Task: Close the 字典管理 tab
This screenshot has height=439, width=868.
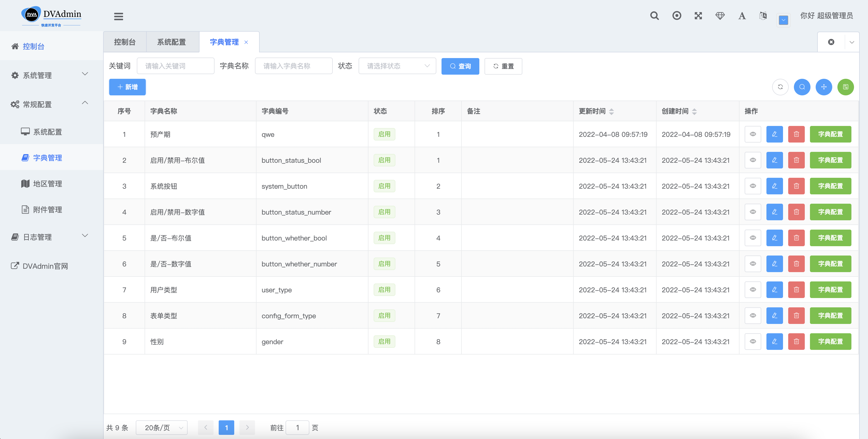Action: click(x=246, y=42)
